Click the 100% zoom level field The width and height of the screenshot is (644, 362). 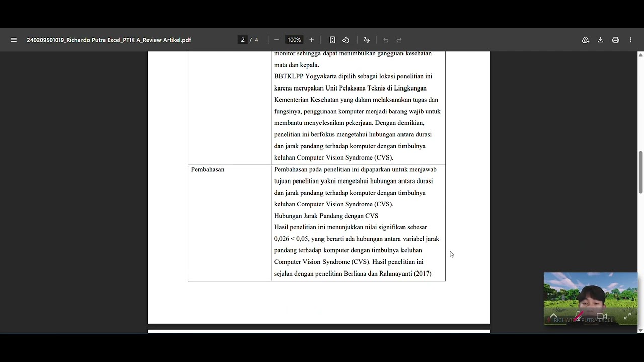click(x=294, y=40)
